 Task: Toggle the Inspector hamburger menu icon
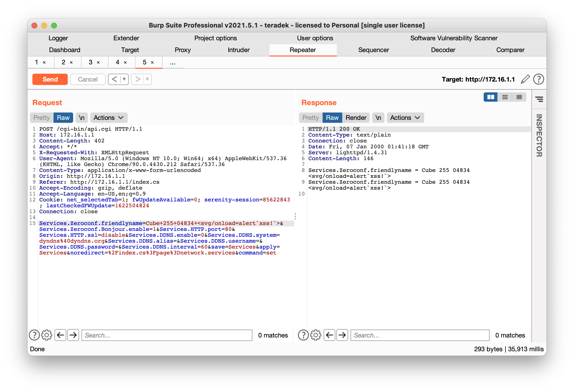point(539,99)
